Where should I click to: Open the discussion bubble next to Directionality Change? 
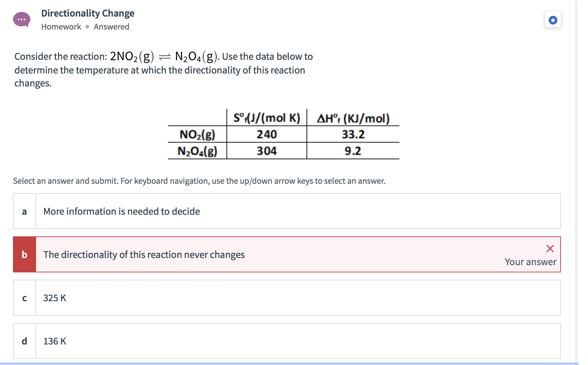pyautogui.click(x=21, y=19)
